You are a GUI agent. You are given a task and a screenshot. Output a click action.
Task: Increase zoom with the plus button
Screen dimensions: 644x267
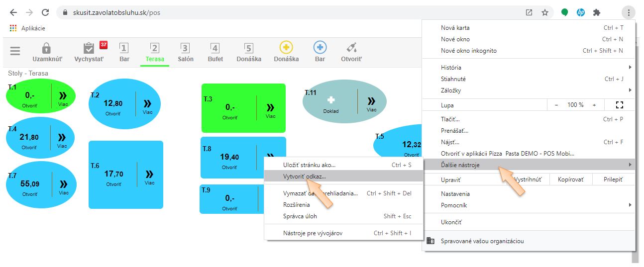coord(594,105)
